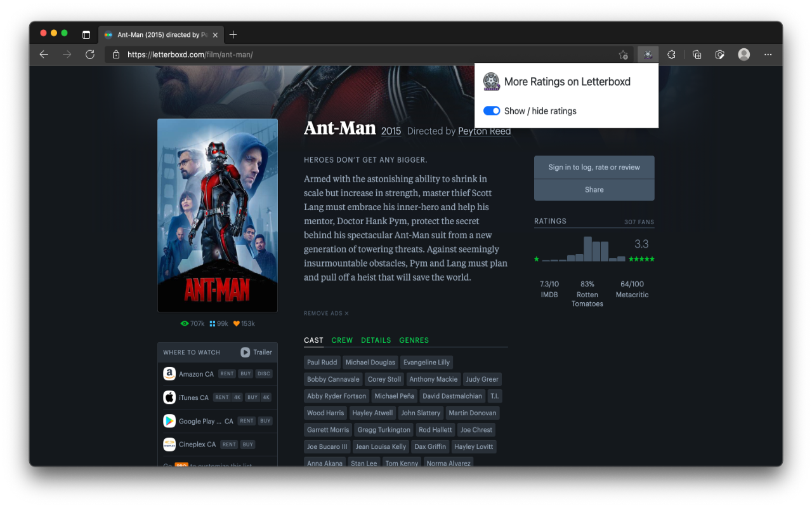Click Sign in to log, rate or review

pos(594,167)
